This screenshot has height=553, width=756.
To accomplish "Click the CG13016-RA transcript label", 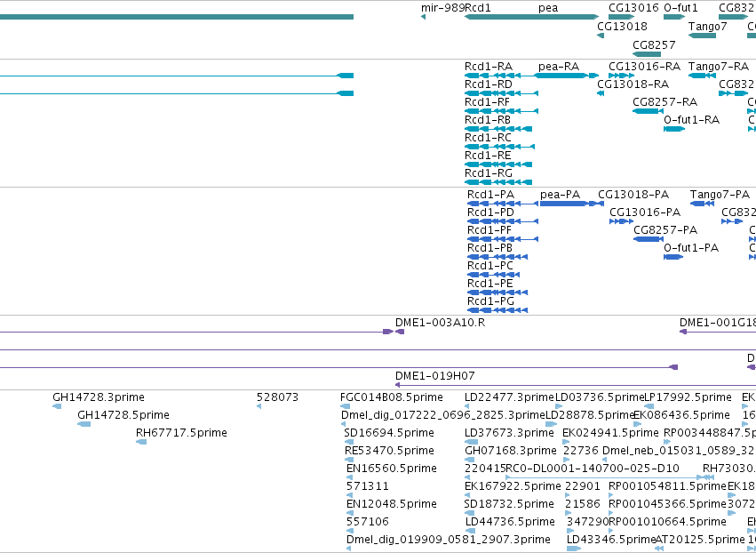I will 644,67.
